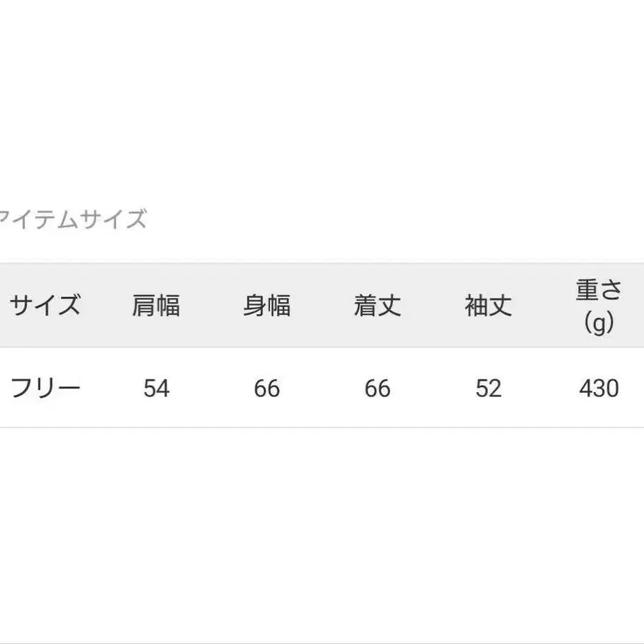Click the 重さ column header label

pos(599,291)
